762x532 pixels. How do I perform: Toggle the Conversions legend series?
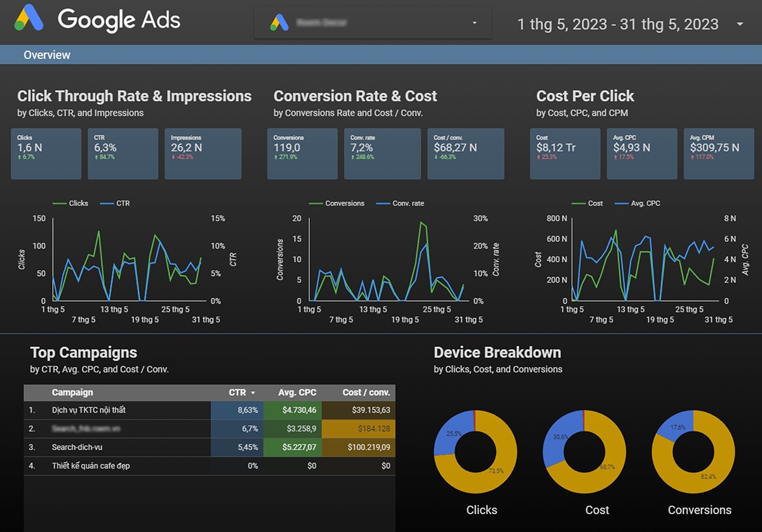[337, 203]
